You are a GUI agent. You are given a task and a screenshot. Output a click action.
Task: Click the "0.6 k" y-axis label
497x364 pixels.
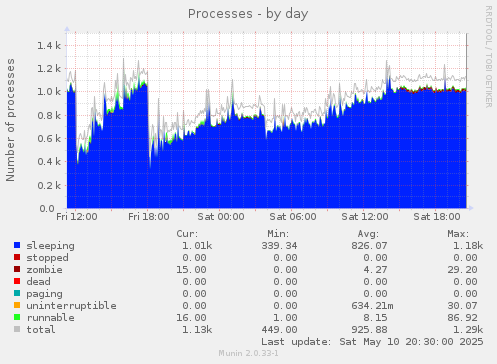tap(49, 139)
